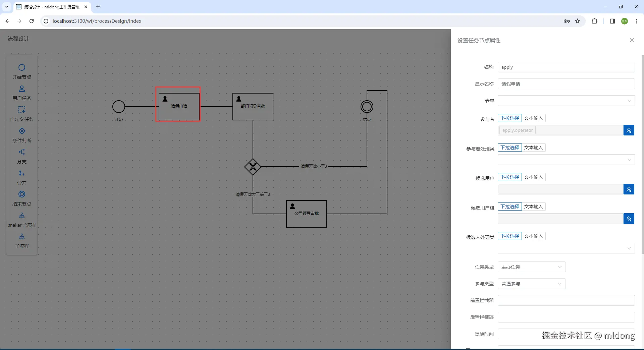Click the 开始 circle node on canvas
644x350 pixels.
pos(119,107)
